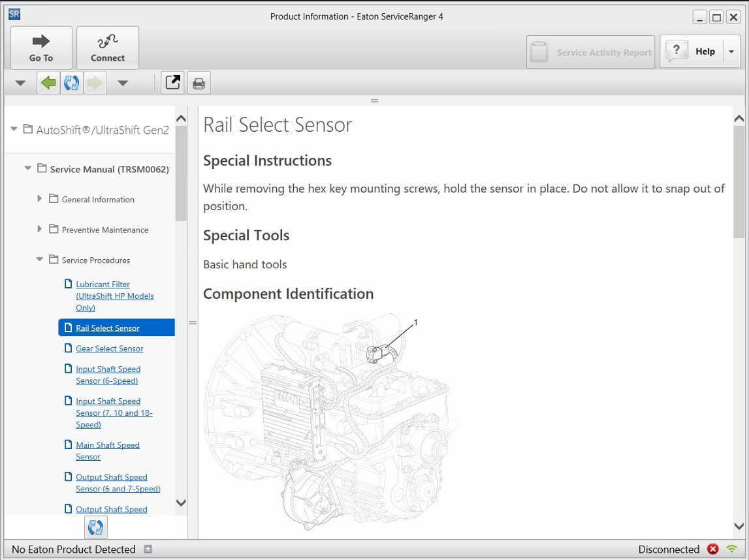The image size is (749, 560).
Task: Expand the Preventive Maintenance folder
Action: tap(40, 229)
